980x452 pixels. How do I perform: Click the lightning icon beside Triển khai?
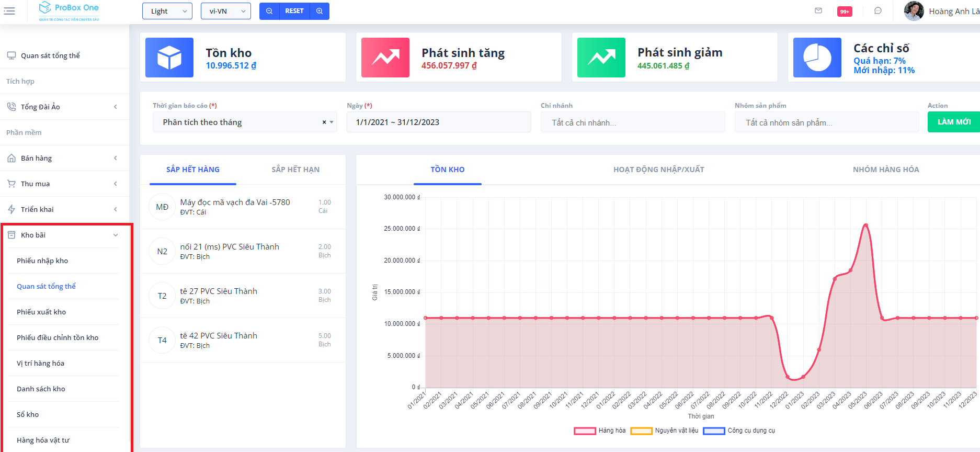tap(12, 209)
